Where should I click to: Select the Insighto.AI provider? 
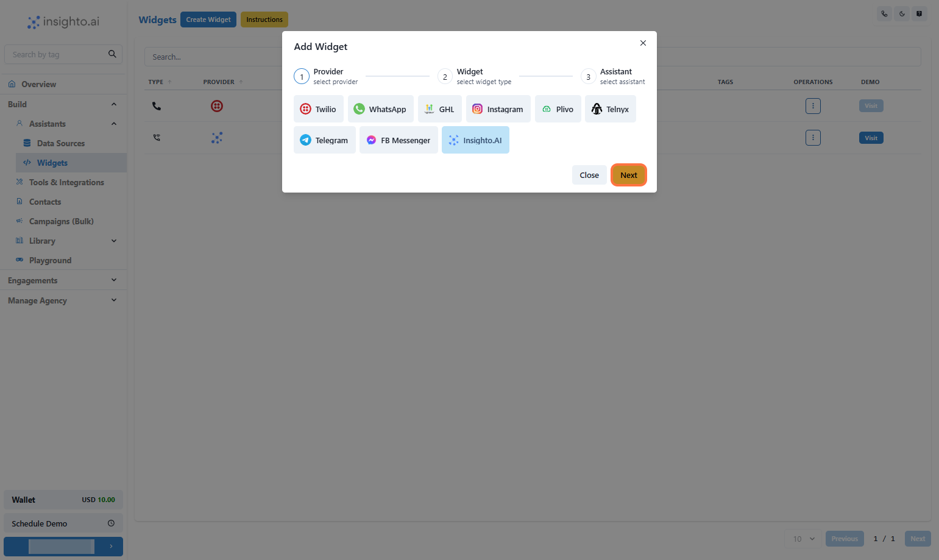pos(475,140)
